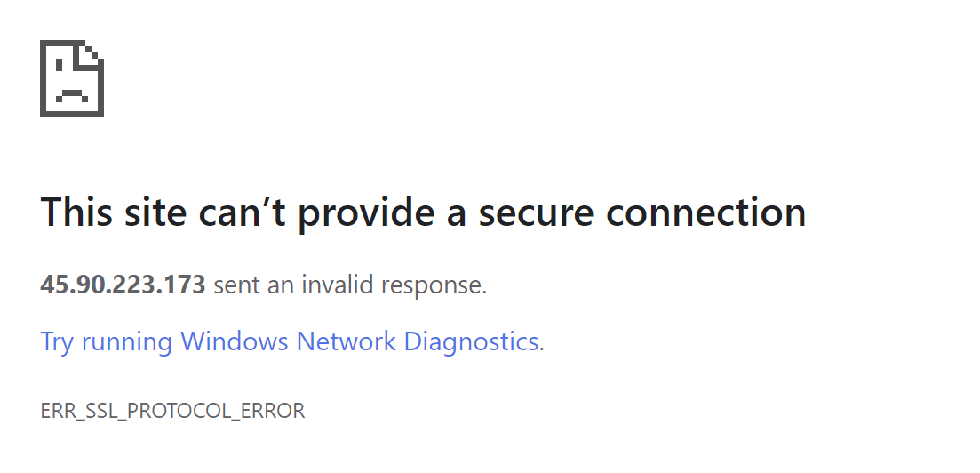Viewport: 980px width, 473px height.
Task: Click the left eye of the sad face icon
Action: 60,64
